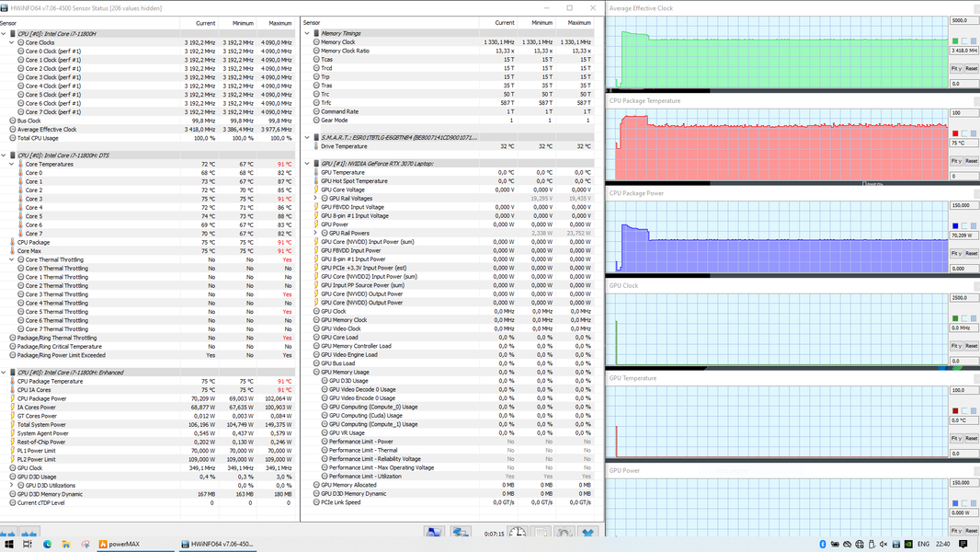Expand the GPU Rail Voltages group
980x552 pixels.
[x=315, y=198]
